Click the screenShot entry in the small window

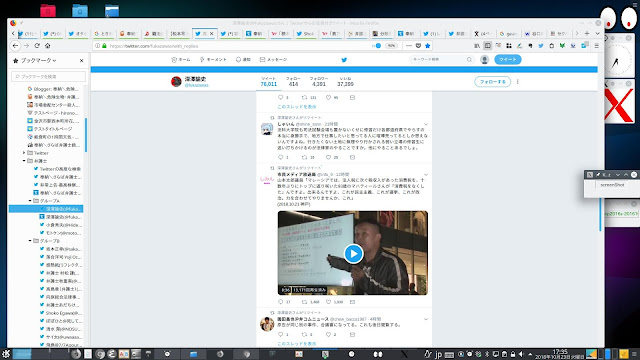[x=612, y=185]
